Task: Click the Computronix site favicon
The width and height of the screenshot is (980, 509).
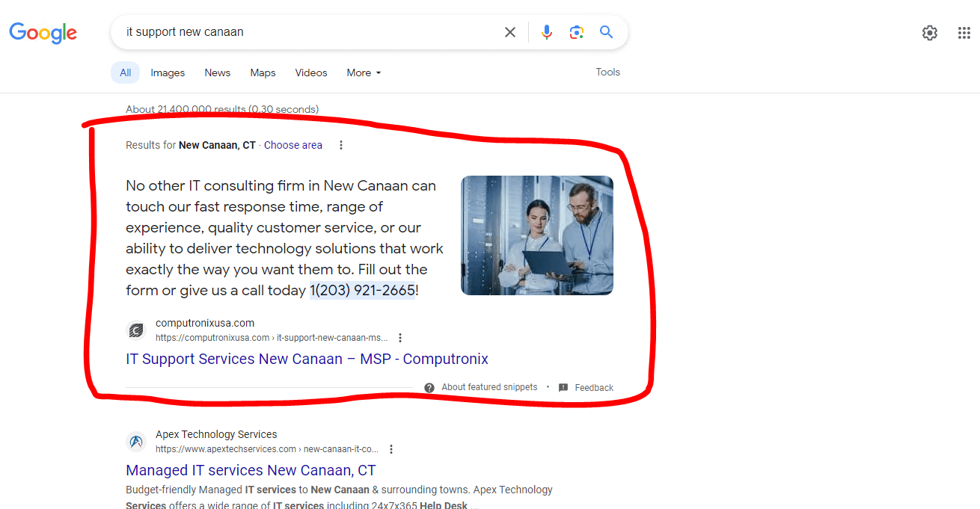Action: coord(135,330)
